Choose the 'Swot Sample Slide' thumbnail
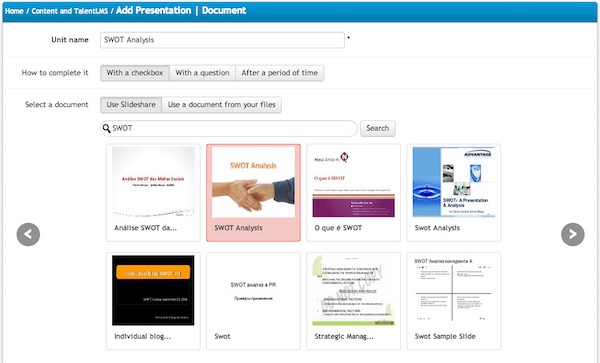Image resolution: width=600 pixels, height=363 pixels. [454, 301]
